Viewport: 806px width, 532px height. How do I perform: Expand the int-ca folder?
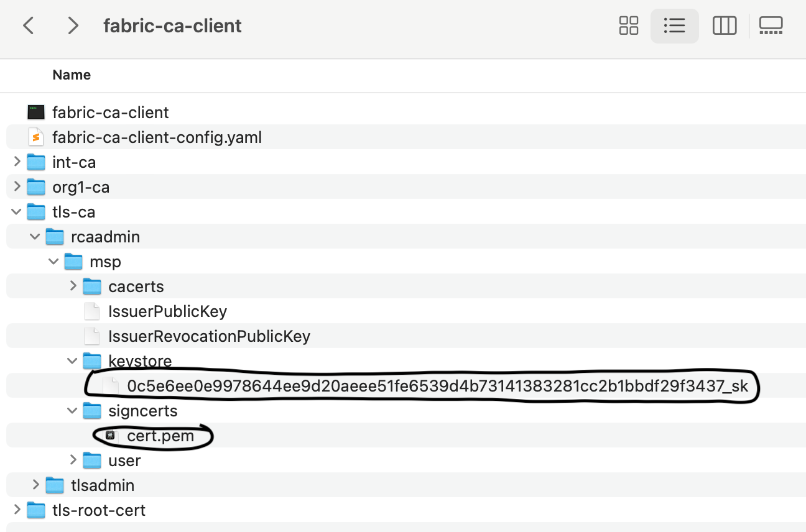[x=17, y=162]
